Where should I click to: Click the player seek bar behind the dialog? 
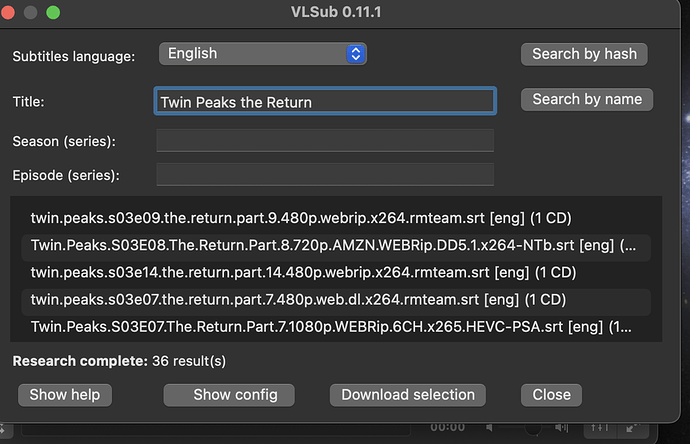click(220, 430)
